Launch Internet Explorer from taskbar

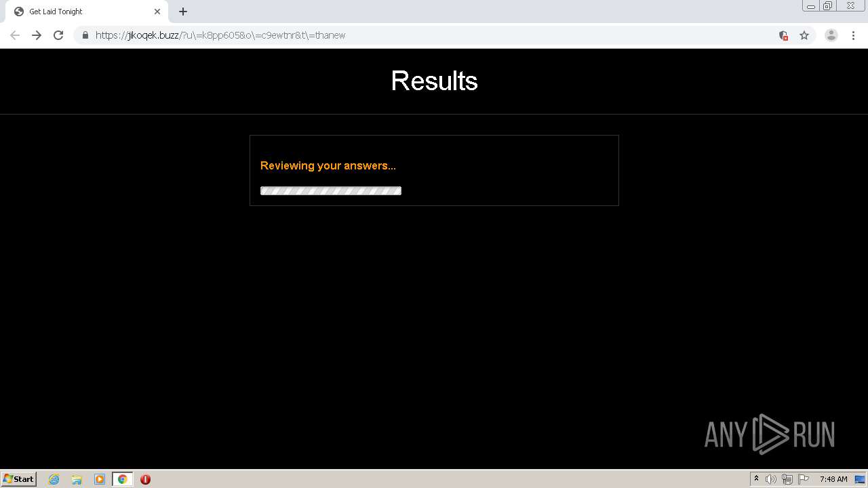tap(54, 479)
